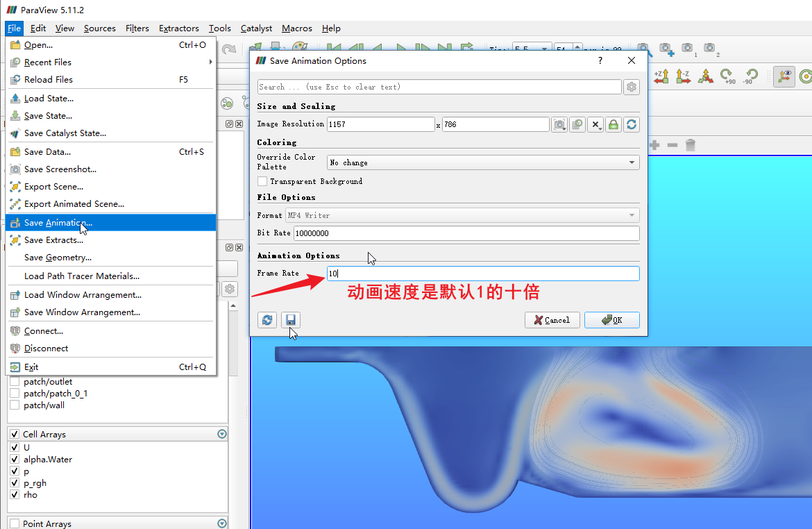812x529 pixels.
Task: Click camera link icon numbered 2
Action: pos(711,50)
